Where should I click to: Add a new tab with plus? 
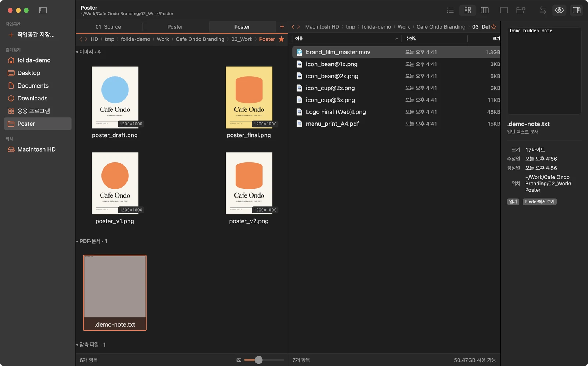point(282,27)
